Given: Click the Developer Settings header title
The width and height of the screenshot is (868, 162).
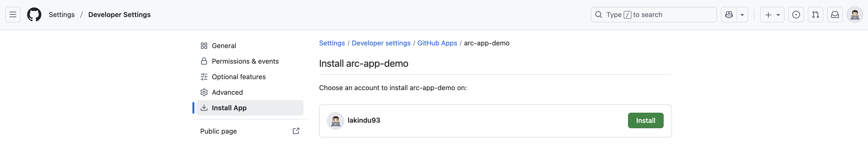Looking at the screenshot, I should point(119,15).
